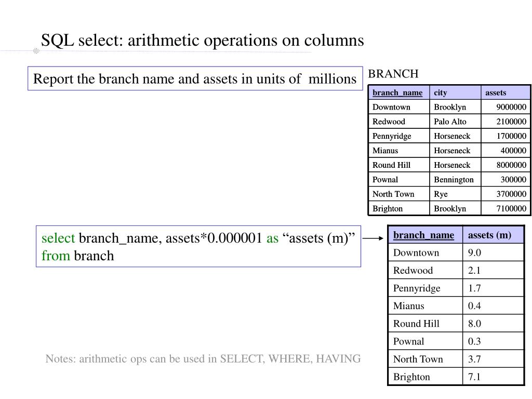Image resolution: width=532 pixels, height=399 pixels.
Task: Select the 'assets' header in the BRANCH table
Action: coord(495,92)
